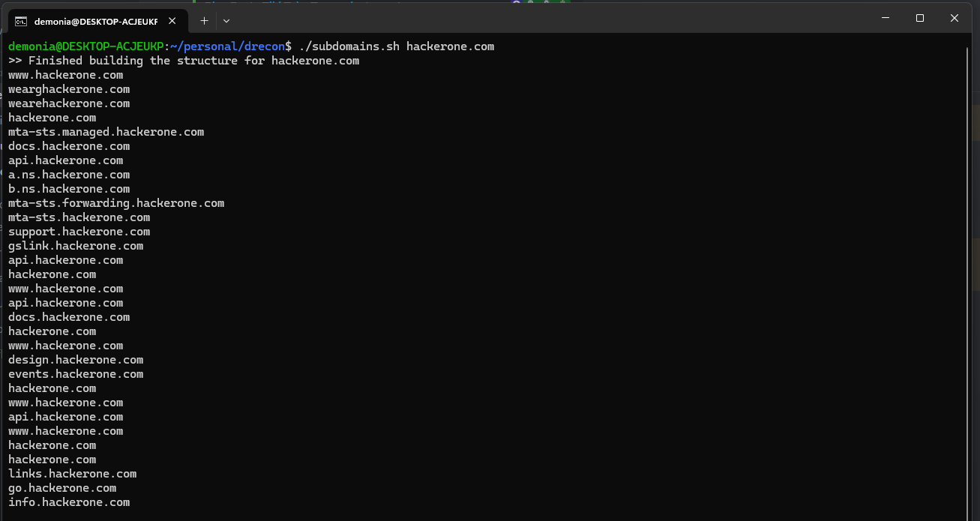Click the support.hackerone.com line
980x521 pixels.
pos(79,232)
